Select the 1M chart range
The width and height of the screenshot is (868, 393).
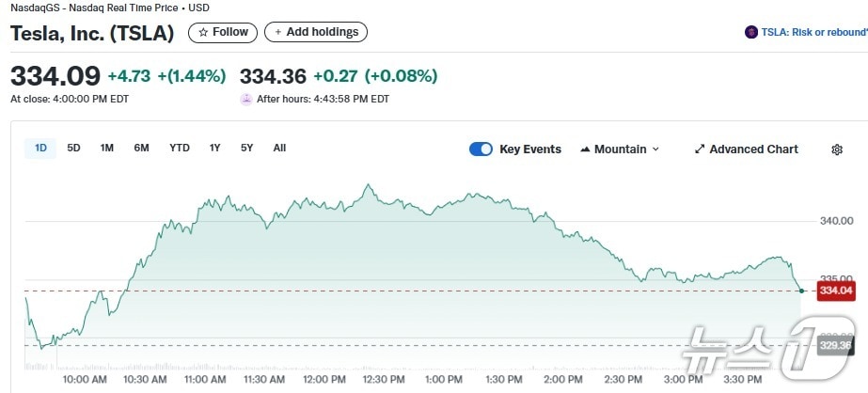point(107,148)
